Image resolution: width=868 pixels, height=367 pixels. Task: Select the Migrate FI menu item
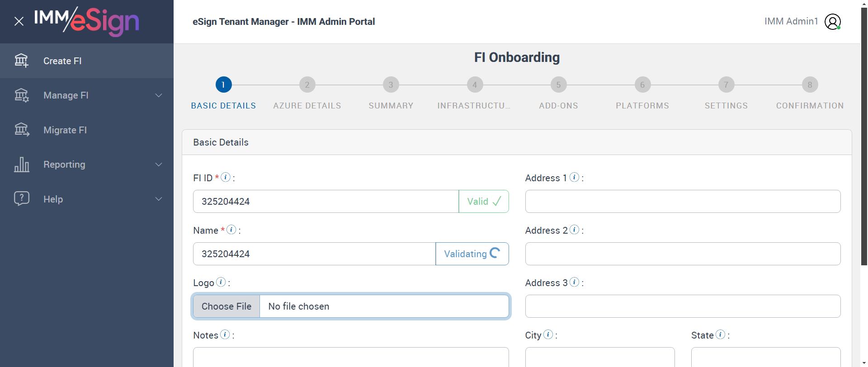pyautogui.click(x=65, y=130)
